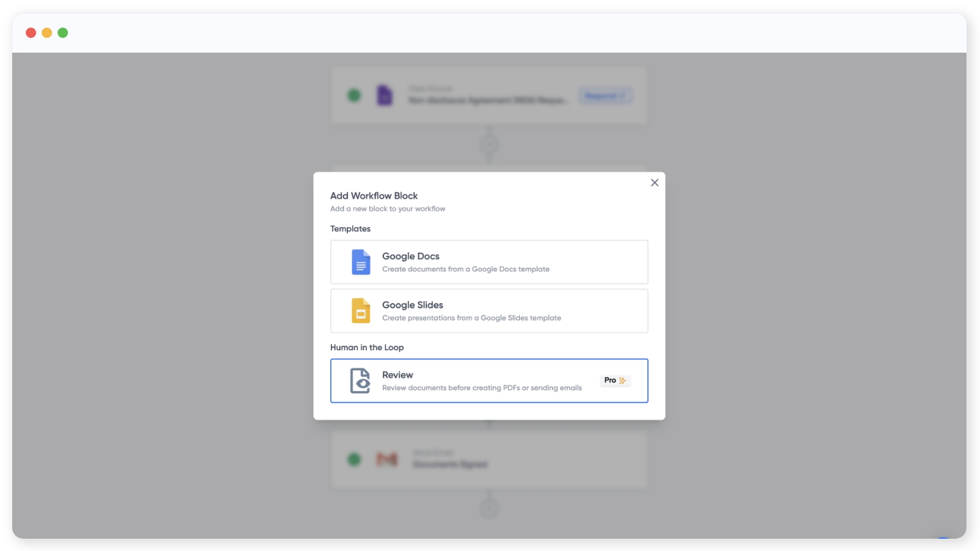The image size is (980, 551).
Task: Click the Gmail icon in bottom block
Action: [x=386, y=459]
